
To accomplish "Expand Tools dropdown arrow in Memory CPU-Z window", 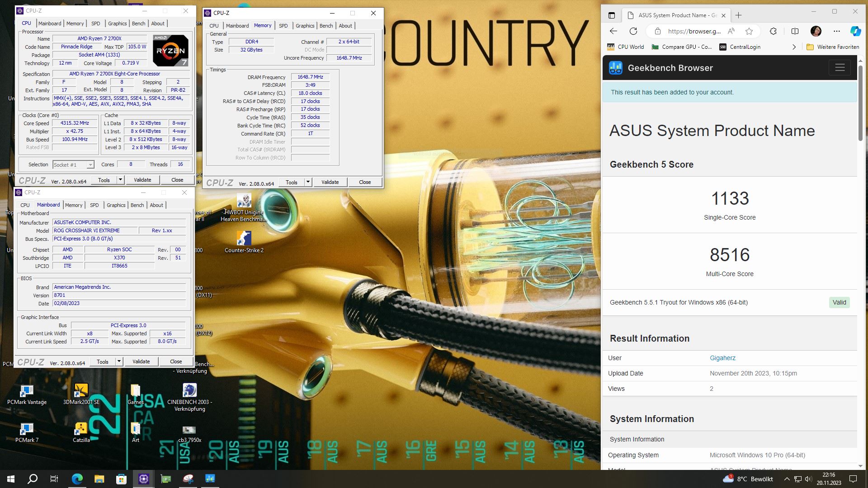I will (x=308, y=182).
